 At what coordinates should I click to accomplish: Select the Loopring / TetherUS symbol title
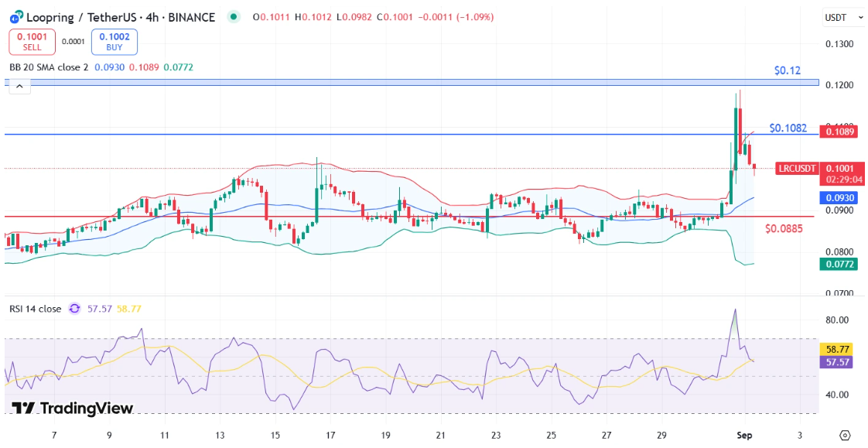click(121, 17)
